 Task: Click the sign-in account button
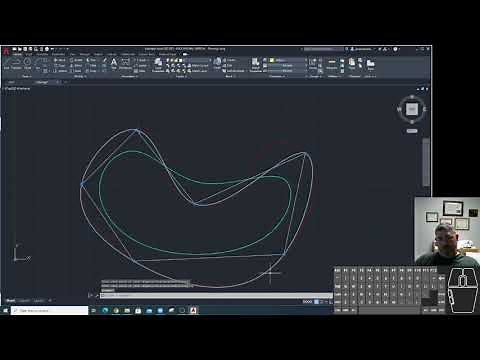[363, 49]
